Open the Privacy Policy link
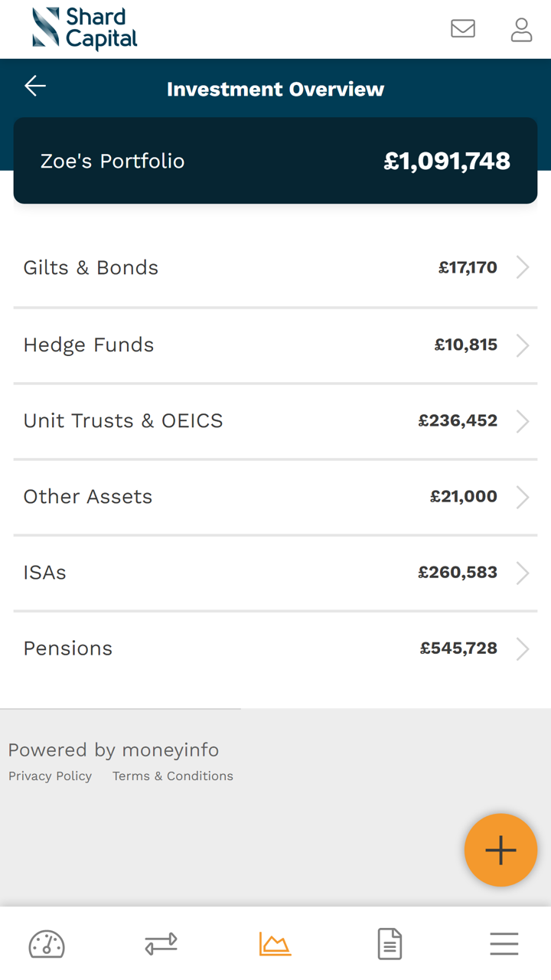551x980 pixels. point(50,776)
